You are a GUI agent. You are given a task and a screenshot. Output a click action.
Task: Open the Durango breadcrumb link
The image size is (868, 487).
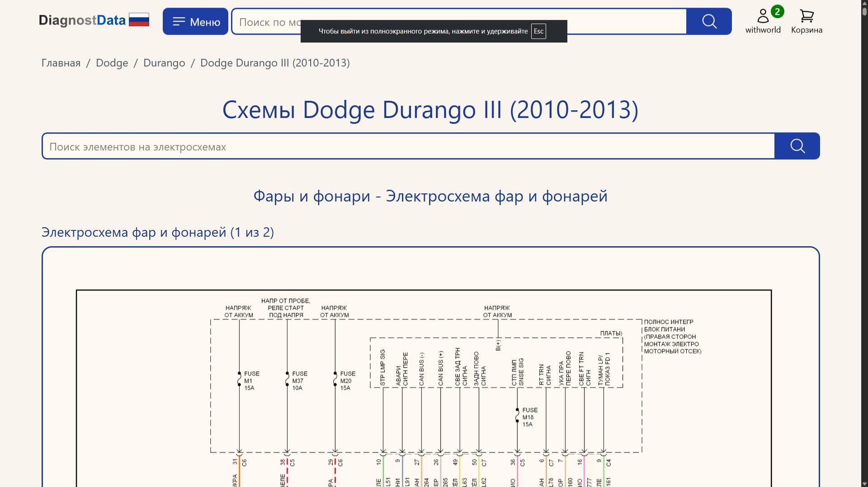164,63
